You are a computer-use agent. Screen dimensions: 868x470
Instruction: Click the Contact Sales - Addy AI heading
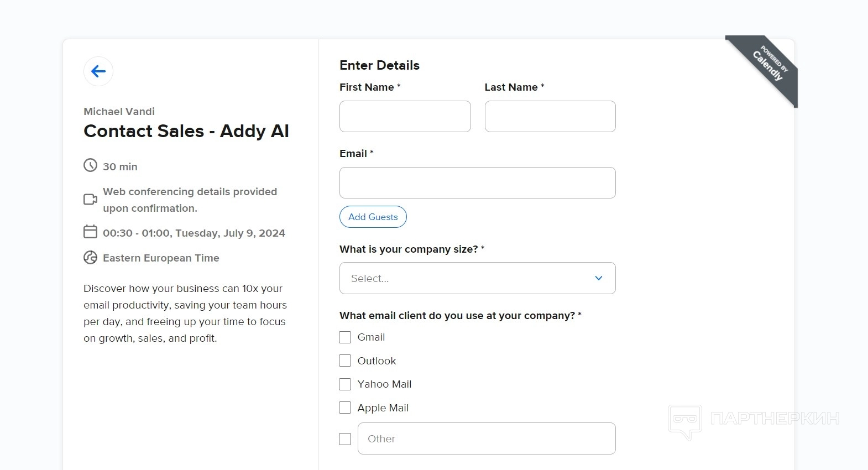tap(186, 131)
